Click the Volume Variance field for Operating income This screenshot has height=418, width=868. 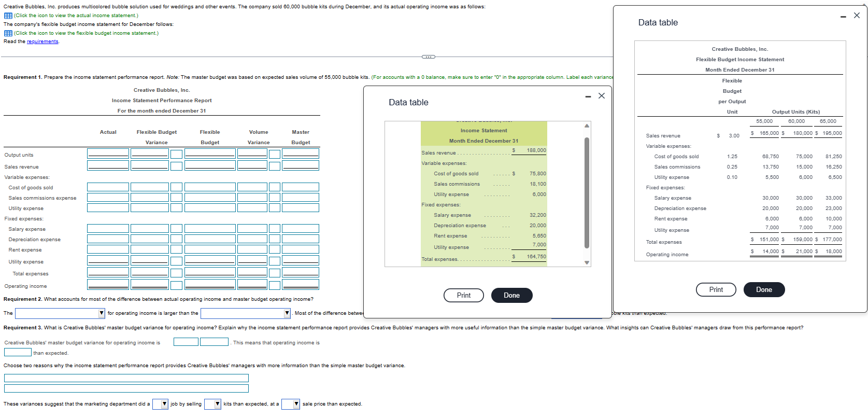(x=252, y=285)
